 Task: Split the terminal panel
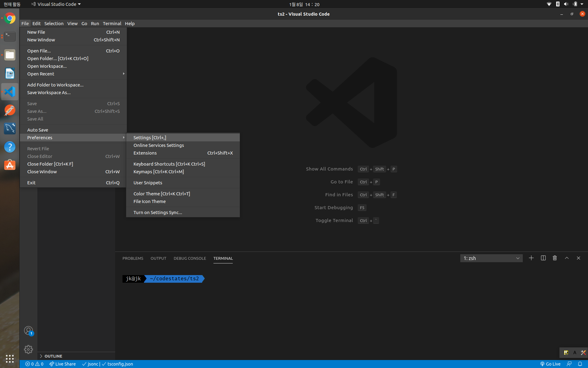[543, 258]
